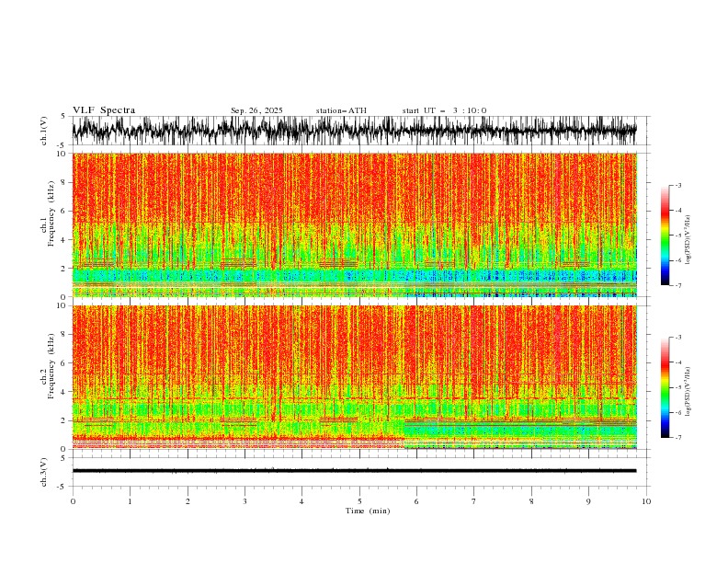Click the ch.3 voltage waveform trace

pos(354,471)
